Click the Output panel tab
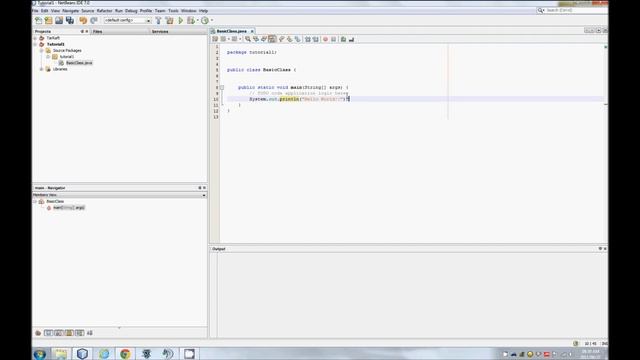Viewport: 640px width, 360px height. pos(219,249)
